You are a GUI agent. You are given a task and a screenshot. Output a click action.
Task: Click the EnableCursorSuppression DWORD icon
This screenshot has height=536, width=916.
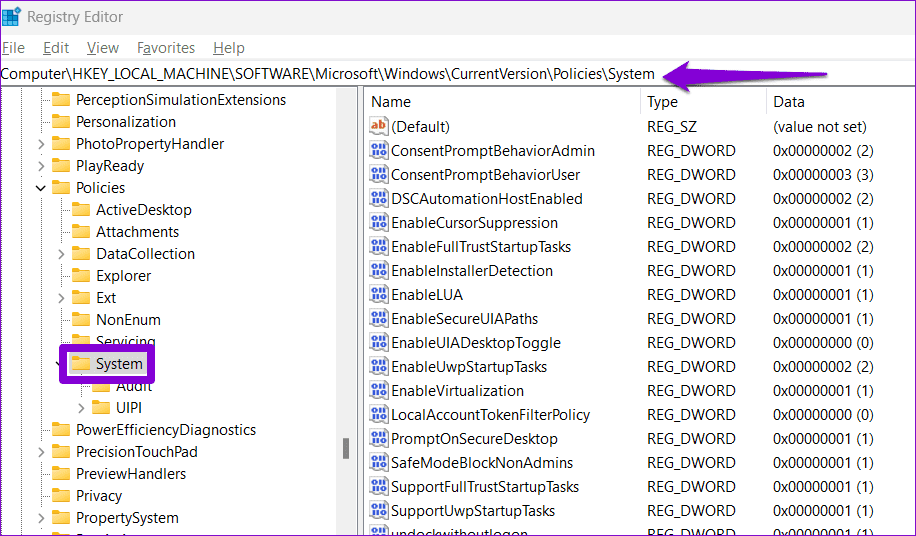(379, 222)
